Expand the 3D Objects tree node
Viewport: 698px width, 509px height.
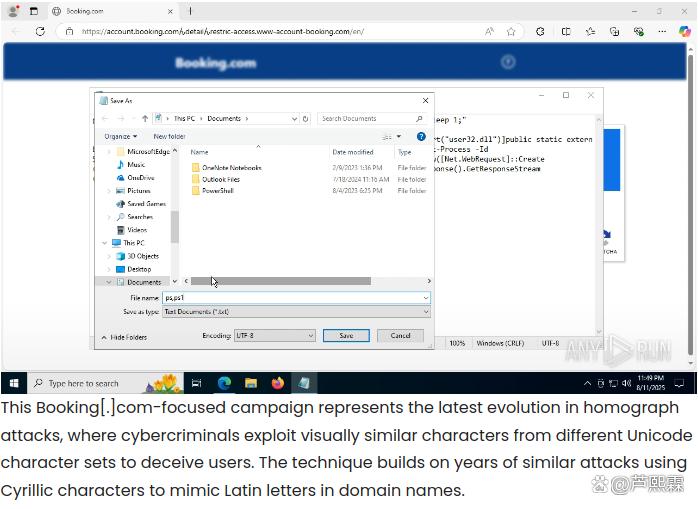coord(109,256)
